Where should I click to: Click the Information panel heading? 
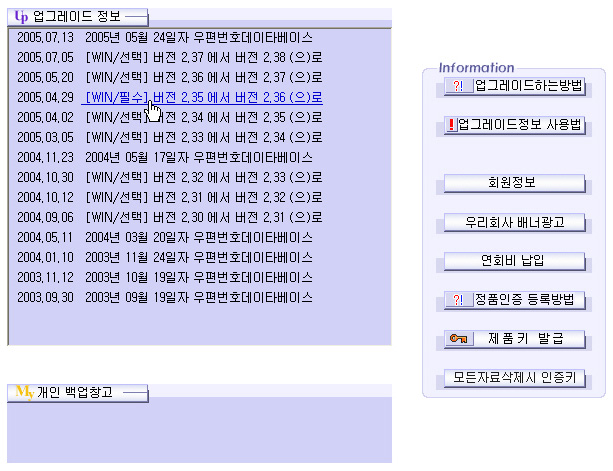pos(477,68)
